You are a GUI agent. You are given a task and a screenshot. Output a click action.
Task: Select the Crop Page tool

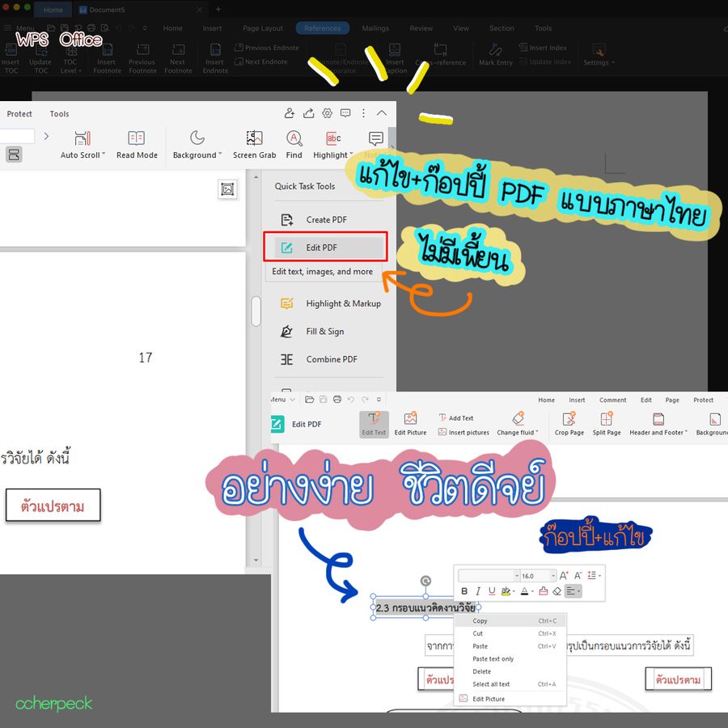569,424
